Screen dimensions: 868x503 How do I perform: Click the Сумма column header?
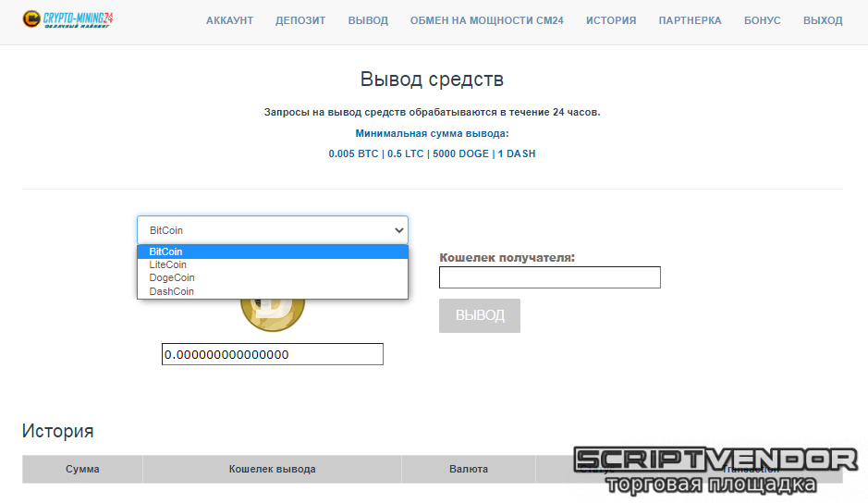pyautogui.click(x=82, y=469)
